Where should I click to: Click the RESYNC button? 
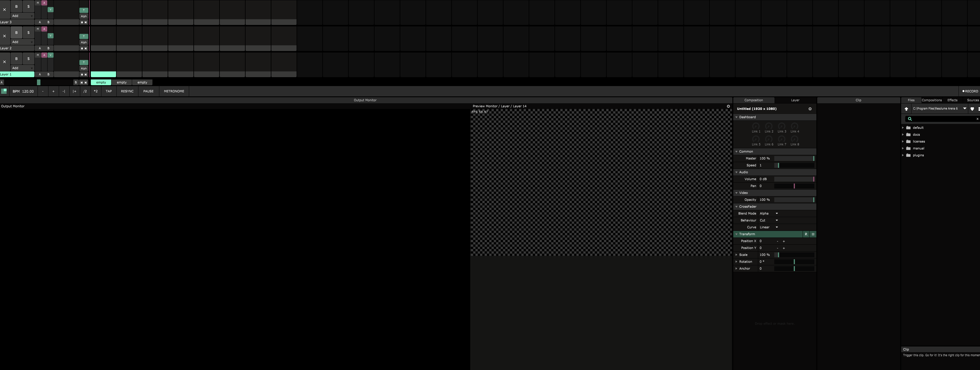pos(127,91)
